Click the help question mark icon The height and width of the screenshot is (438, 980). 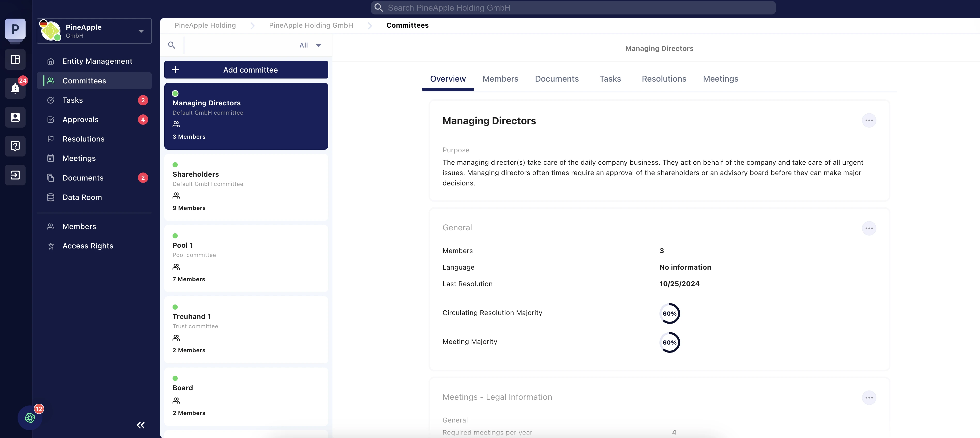tap(15, 146)
